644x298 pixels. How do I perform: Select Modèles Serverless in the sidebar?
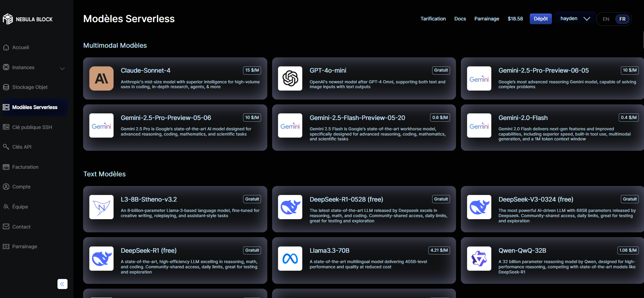pyautogui.click(x=35, y=107)
